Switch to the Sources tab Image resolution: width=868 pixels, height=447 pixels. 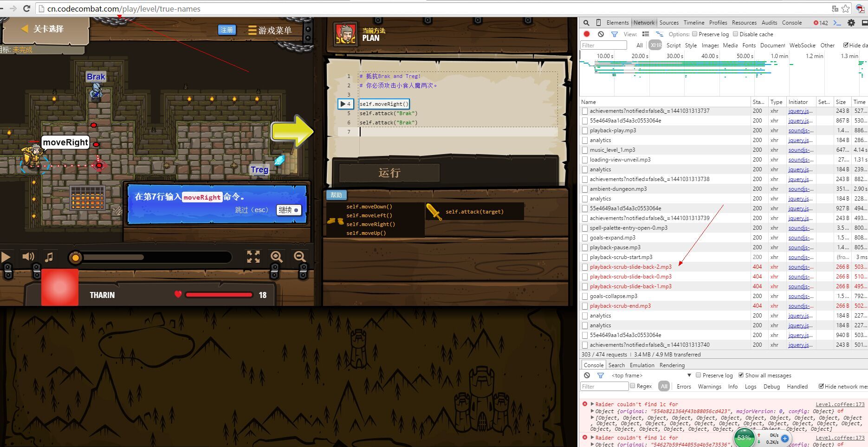pos(669,23)
